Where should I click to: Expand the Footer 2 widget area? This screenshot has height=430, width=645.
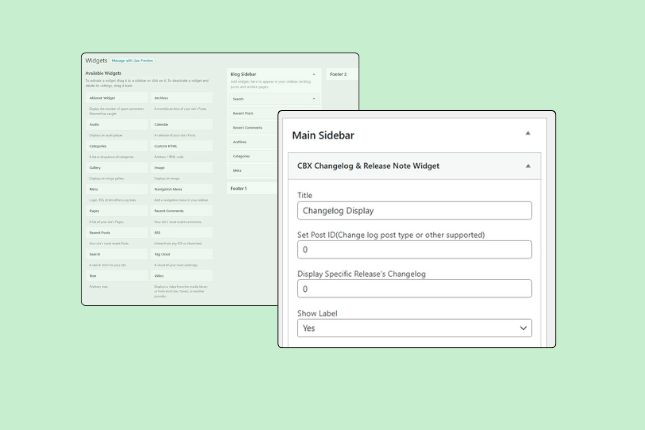click(342, 74)
